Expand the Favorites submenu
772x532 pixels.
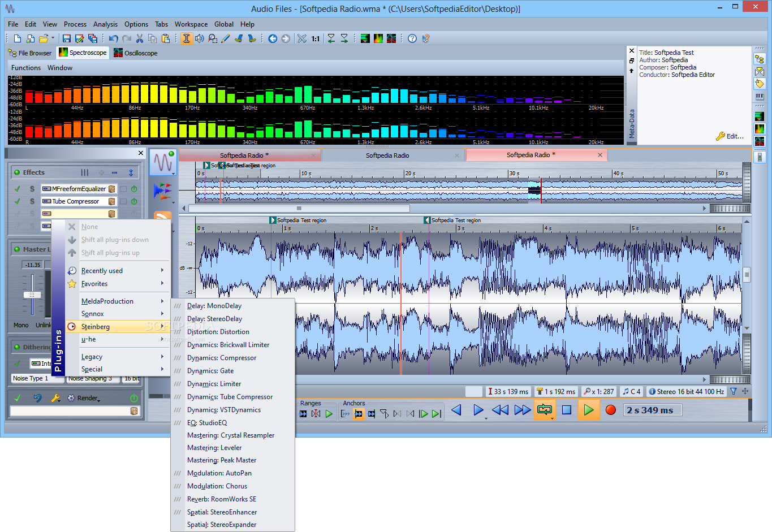[x=118, y=284]
